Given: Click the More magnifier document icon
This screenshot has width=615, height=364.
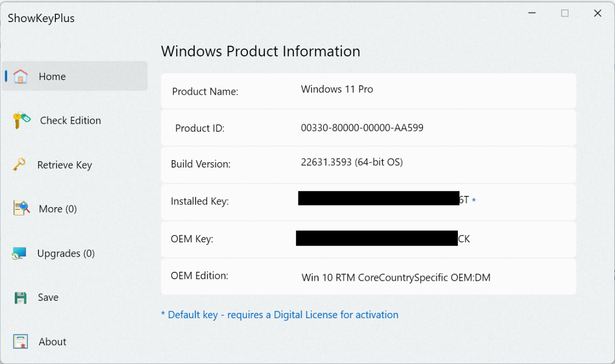Looking at the screenshot, I should click(x=21, y=208).
